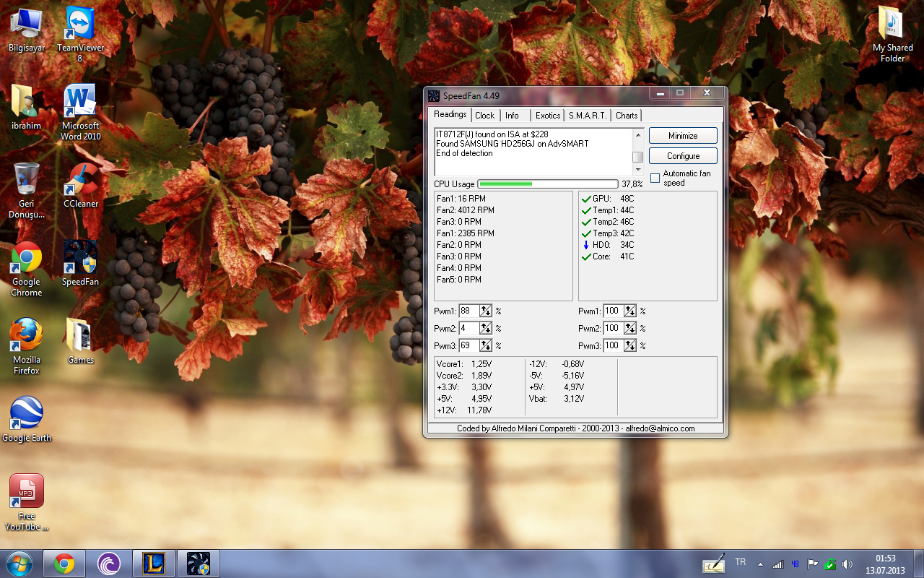The width and height of the screenshot is (924, 578).
Task: Open the ibrahim user folder icon
Action: [27, 107]
